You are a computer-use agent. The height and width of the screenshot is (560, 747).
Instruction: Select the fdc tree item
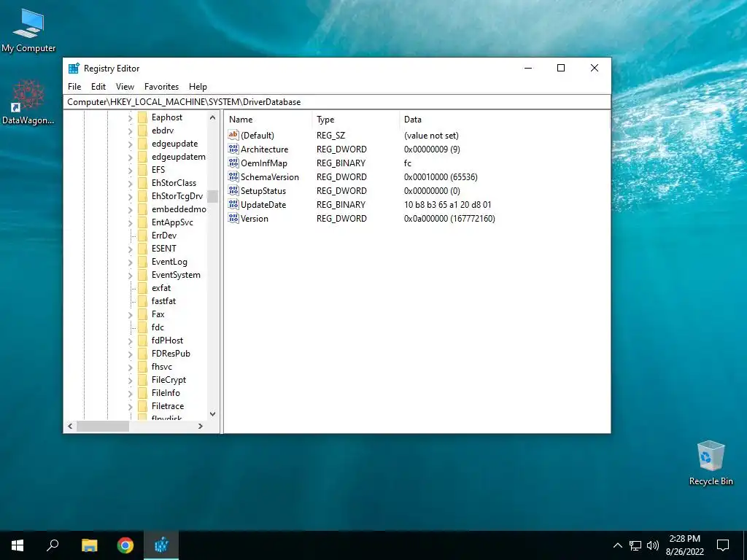pos(158,327)
